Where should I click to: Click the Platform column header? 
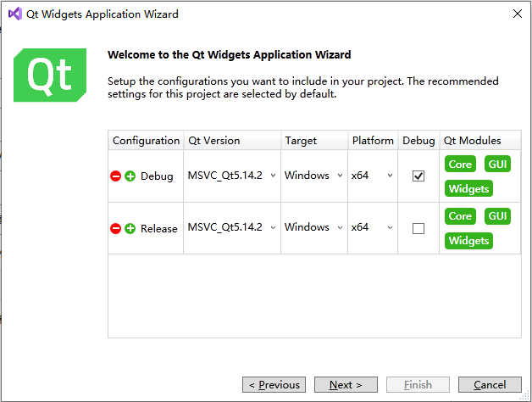point(373,140)
